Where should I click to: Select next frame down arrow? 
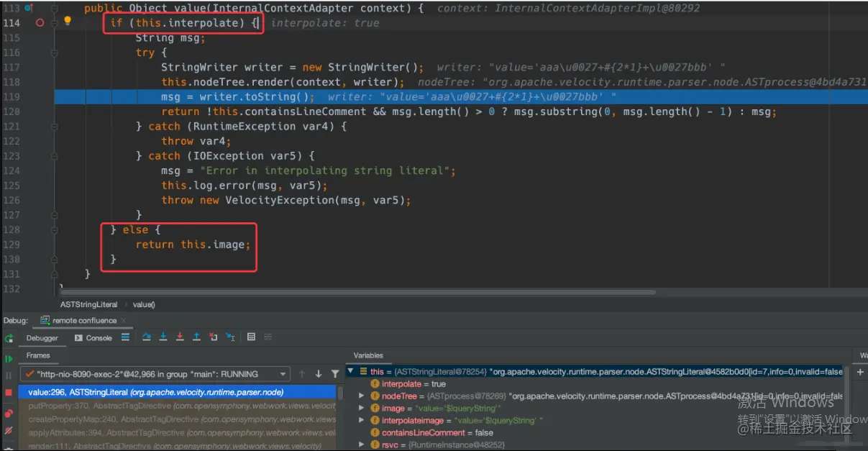pyautogui.click(x=318, y=374)
